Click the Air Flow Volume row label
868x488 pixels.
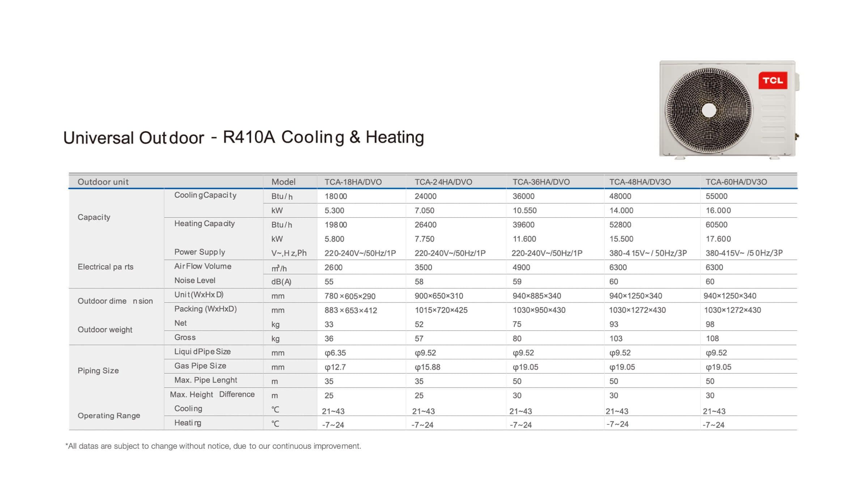tap(203, 266)
